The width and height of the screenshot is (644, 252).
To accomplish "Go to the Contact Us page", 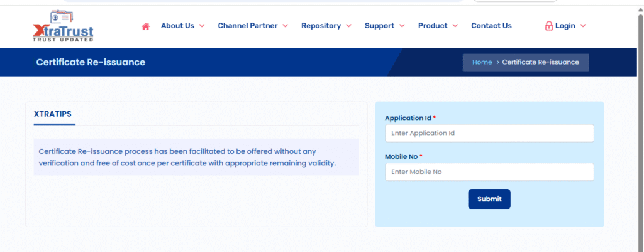I will click(x=491, y=26).
